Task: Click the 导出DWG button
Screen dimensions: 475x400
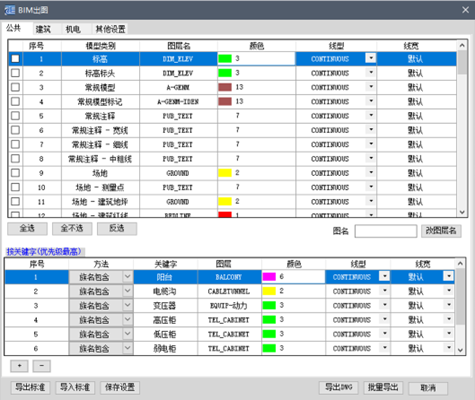Action: coord(339,387)
